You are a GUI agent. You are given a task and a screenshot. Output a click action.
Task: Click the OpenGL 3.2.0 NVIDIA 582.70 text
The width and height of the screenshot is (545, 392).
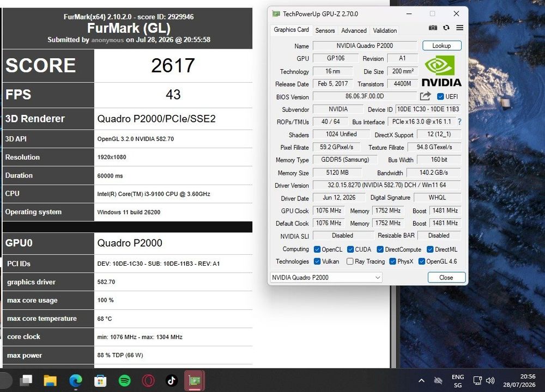(136, 139)
